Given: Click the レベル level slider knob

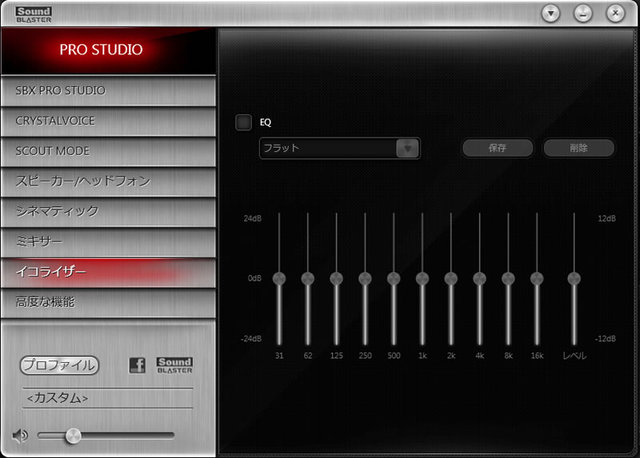Looking at the screenshot, I should coord(574,278).
